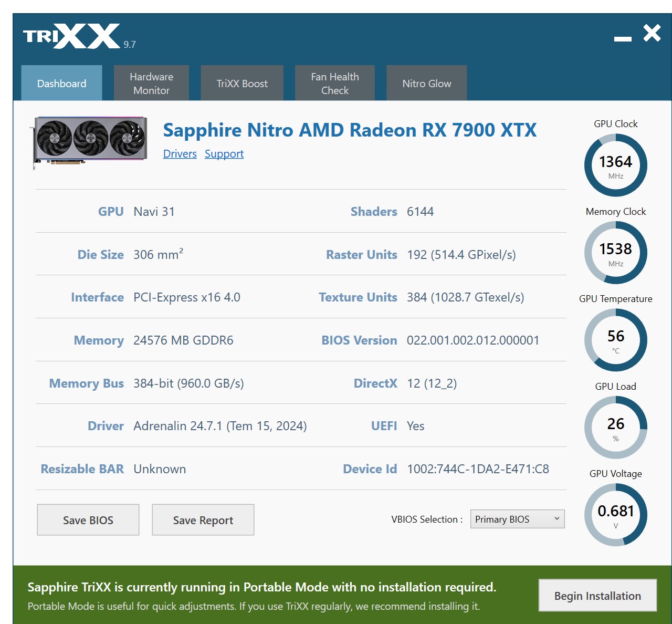Expand the VBIOS Selection dropdown

518,519
